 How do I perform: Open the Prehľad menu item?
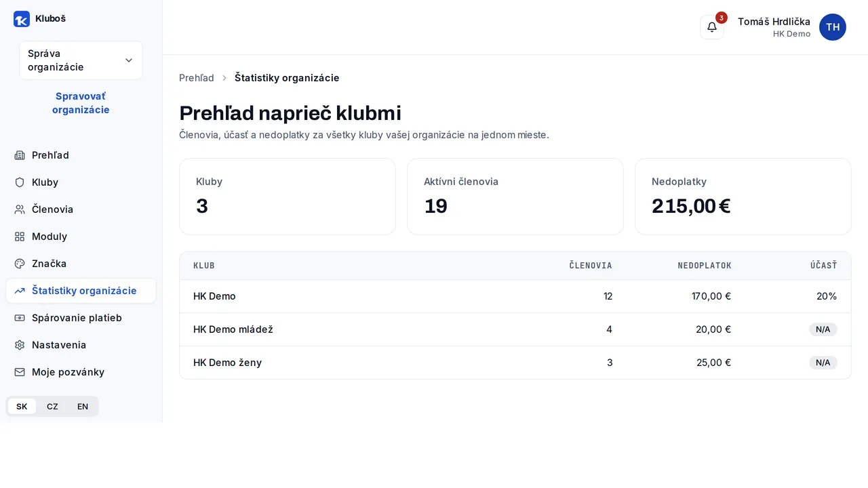point(81,155)
